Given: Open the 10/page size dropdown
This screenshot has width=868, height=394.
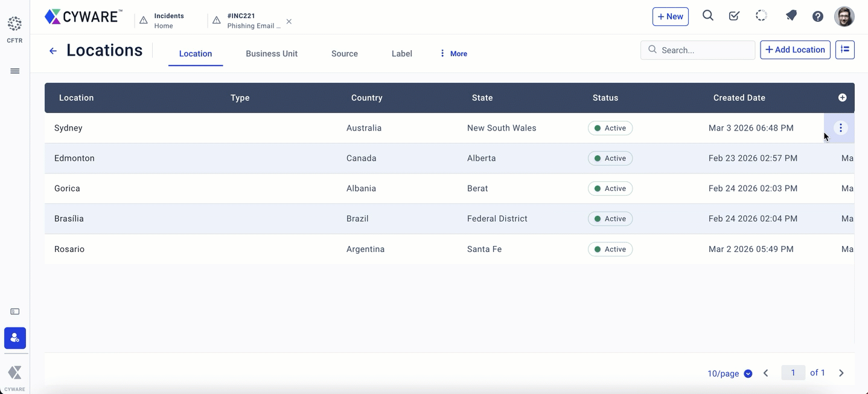Looking at the screenshot, I should (x=730, y=373).
